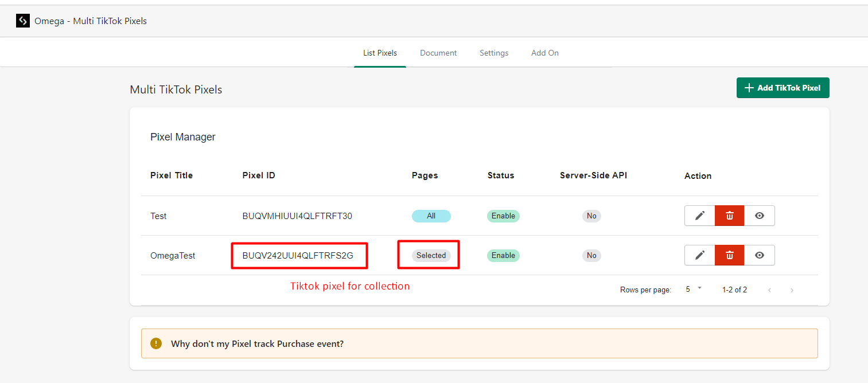Screen dimensions: 868x383
Task: Go to the next page arrow
Action: click(792, 290)
